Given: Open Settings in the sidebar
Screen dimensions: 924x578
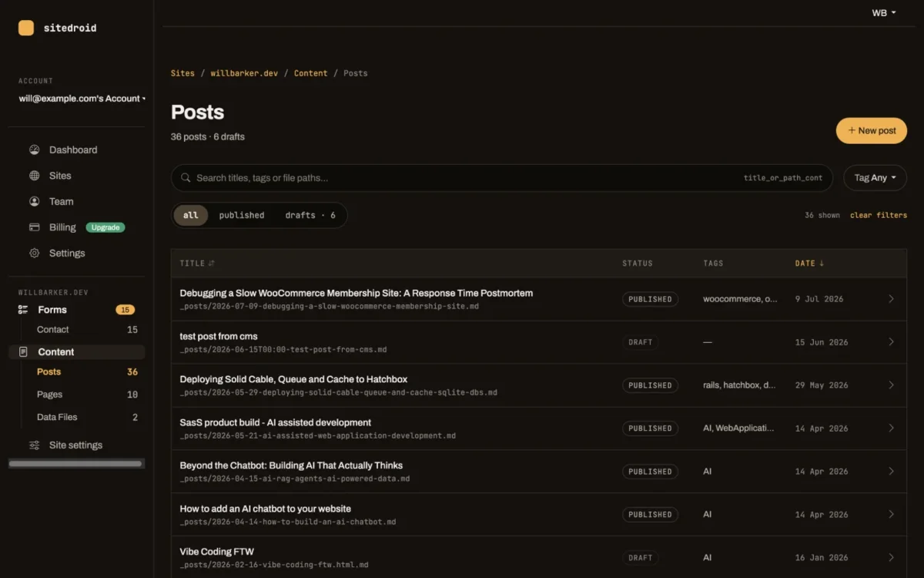Looking at the screenshot, I should click(x=67, y=253).
